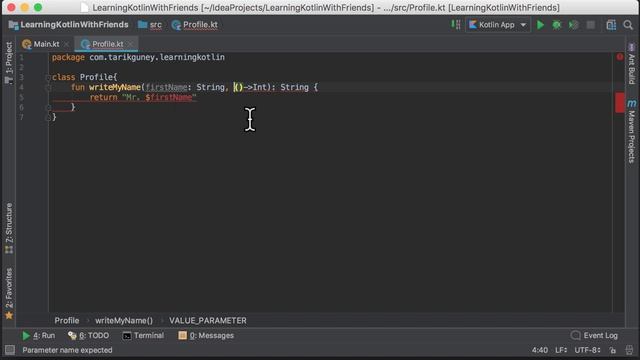Image resolution: width=640 pixels, height=360 pixels.
Task: Open Search Everywhere magnifier icon
Action: [x=628, y=25]
